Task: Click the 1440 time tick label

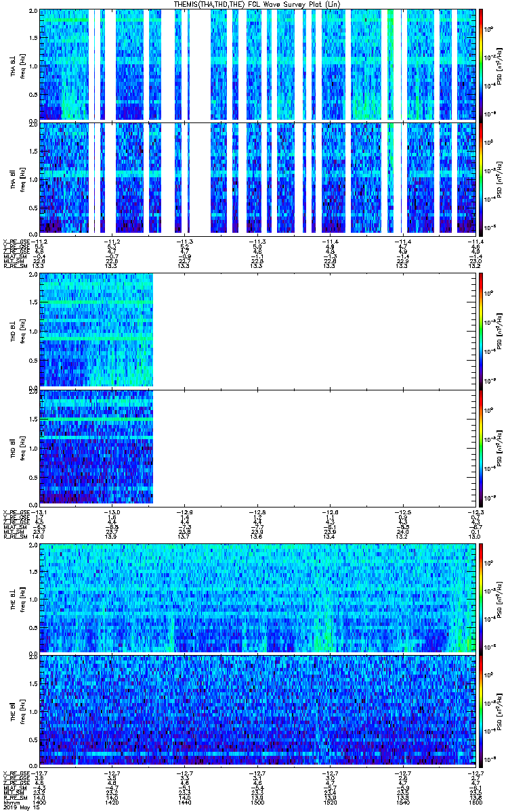Action: (x=185, y=803)
